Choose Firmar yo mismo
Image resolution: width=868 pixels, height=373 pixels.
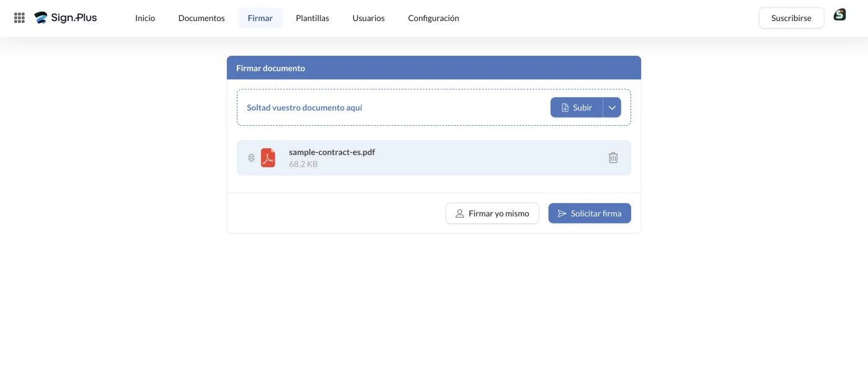click(492, 213)
